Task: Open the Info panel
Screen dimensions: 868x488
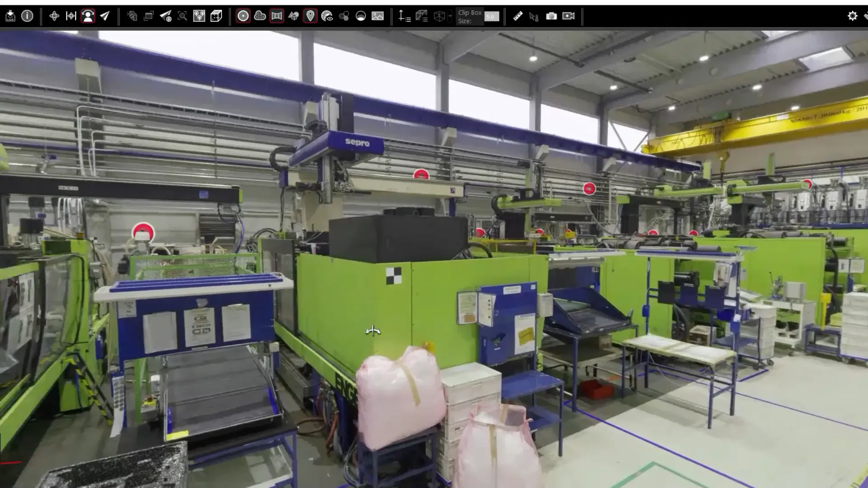Action: pos(28,16)
